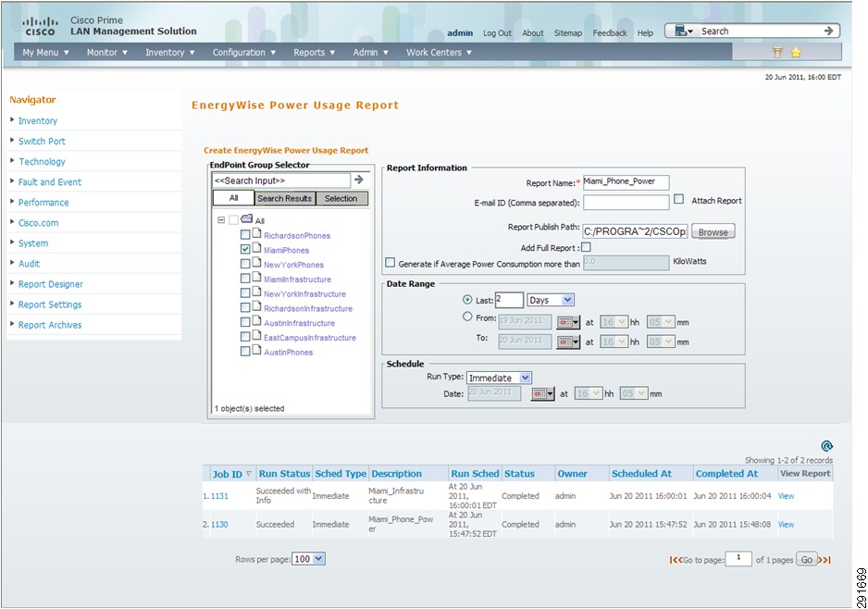Select the NewYorkInfrastructure tree item
868x609 pixels.
point(304,294)
